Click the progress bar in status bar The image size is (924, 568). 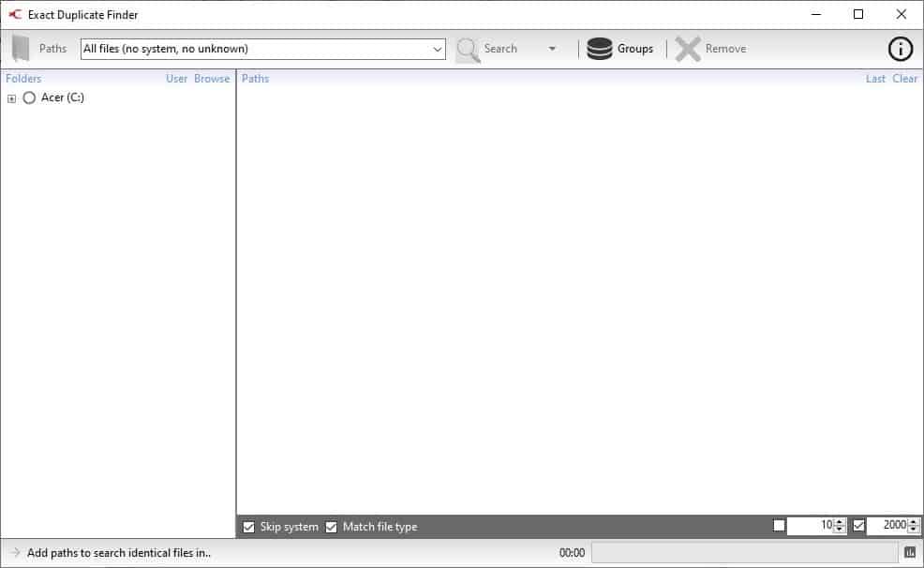[x=745, y=553]
